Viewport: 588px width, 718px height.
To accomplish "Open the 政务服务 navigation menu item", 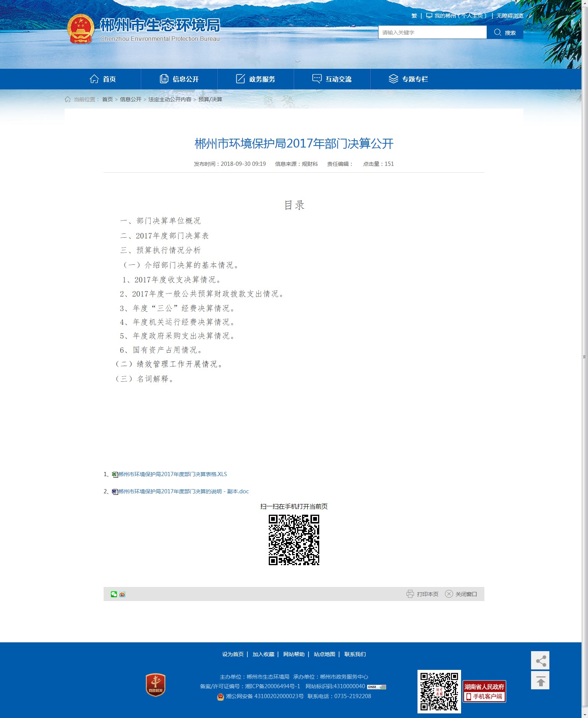I will point(256,79).
